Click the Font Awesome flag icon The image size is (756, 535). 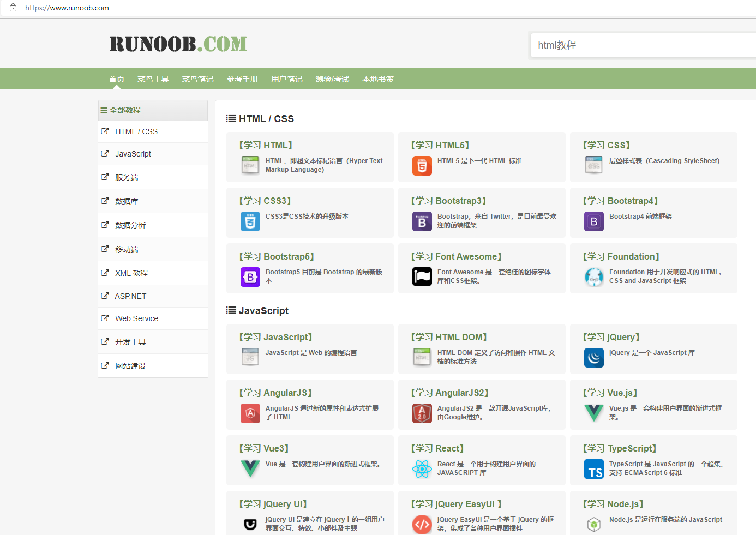422,276
